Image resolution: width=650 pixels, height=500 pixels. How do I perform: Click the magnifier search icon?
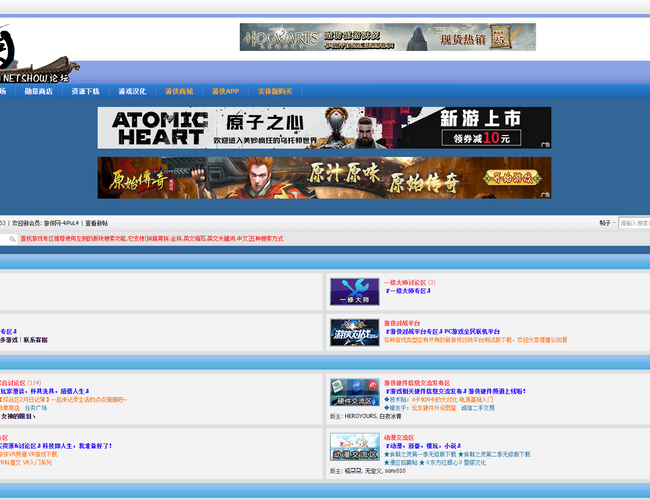[12, 239]
